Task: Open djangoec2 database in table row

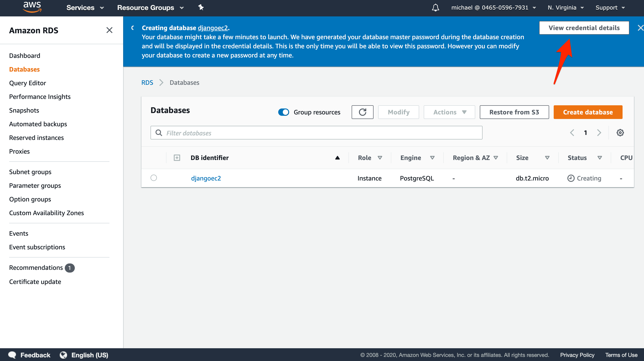Action: 206,178
